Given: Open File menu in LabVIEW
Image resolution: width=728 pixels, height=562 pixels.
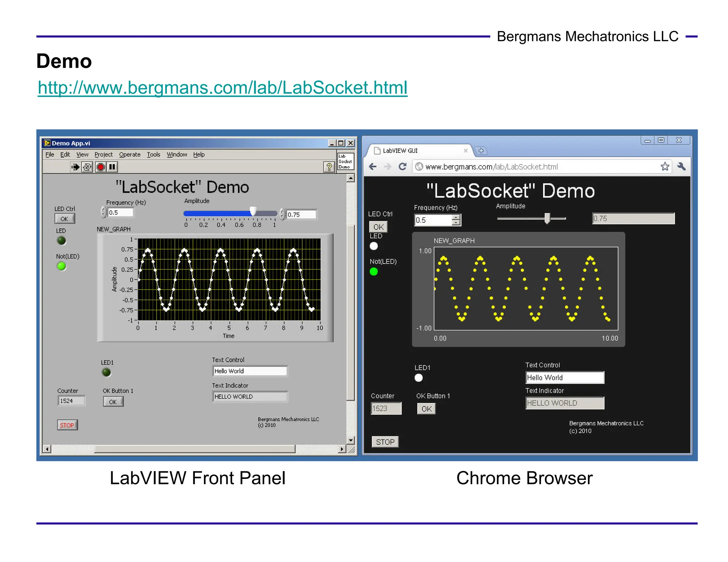Looking at the screenshot, I should [50, 155].
